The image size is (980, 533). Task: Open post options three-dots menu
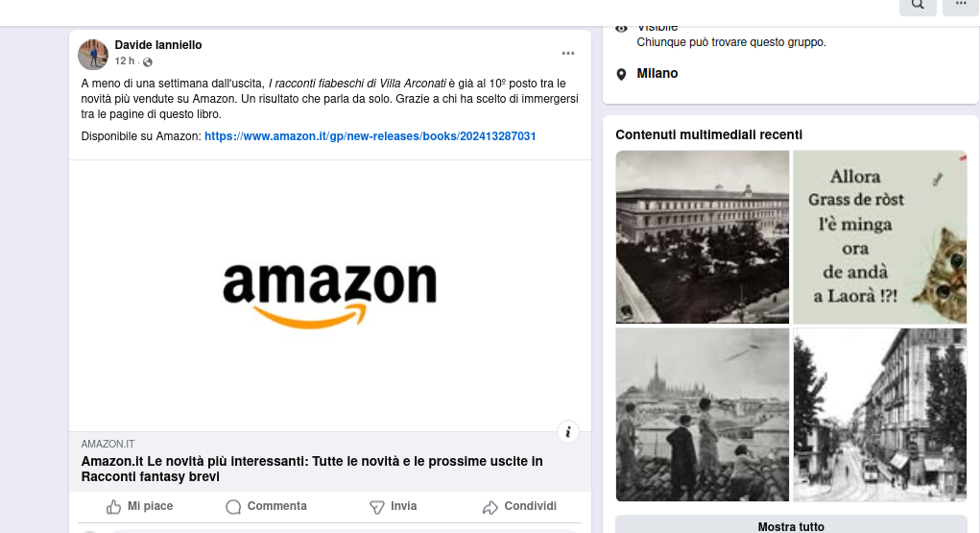[568, 53]
